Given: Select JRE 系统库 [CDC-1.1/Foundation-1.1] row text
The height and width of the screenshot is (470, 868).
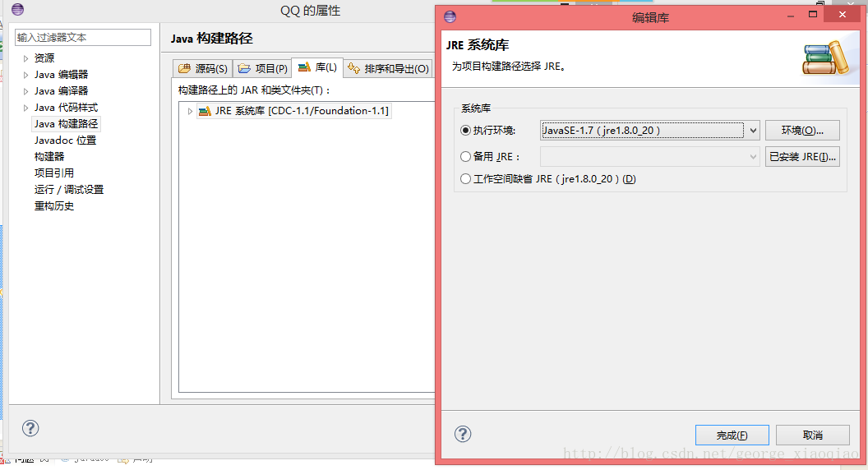Looking at the screenshot, I should [302, 111].
